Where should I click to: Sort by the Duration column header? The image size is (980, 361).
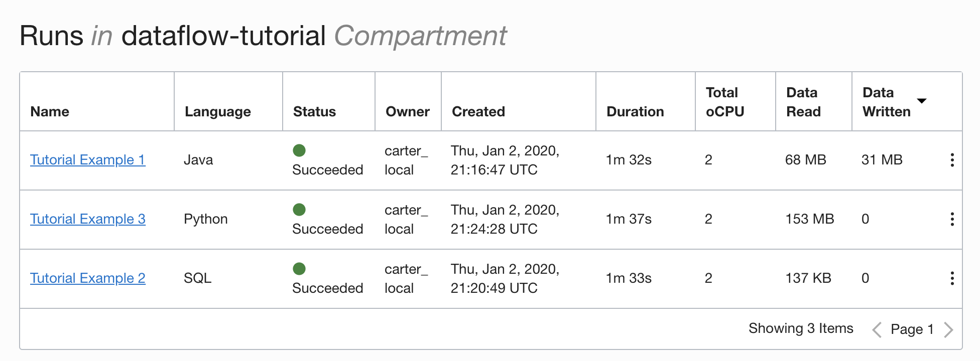(x=635, y=112)
